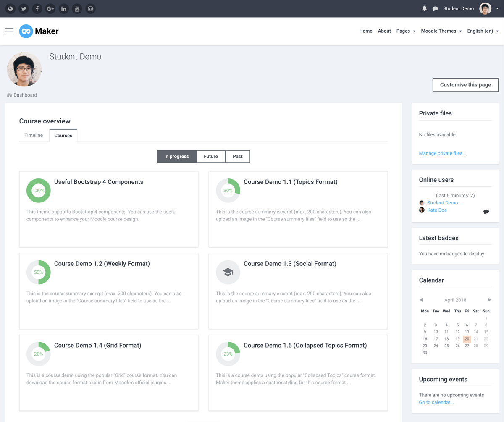This screenshot has height=422, width=504.
Task: Click the Customise this page button
Action: pyautogui.click(x=465, y=85)
